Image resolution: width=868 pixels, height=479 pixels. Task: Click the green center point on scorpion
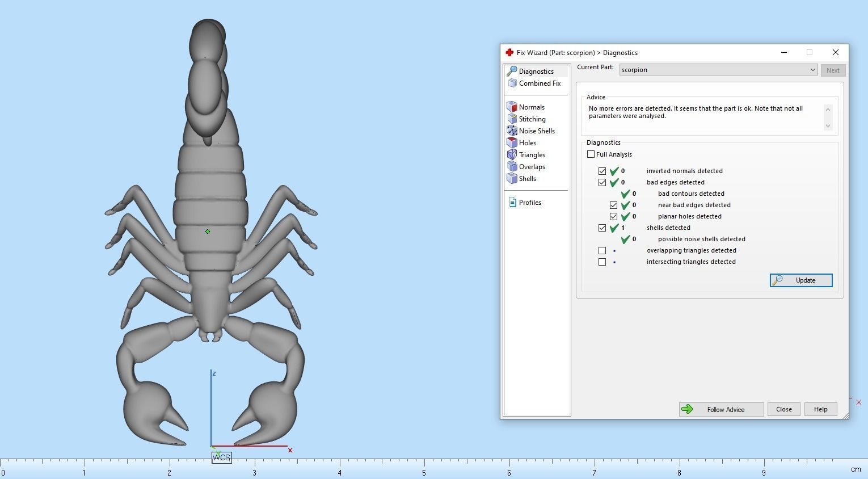click(208, 232)
